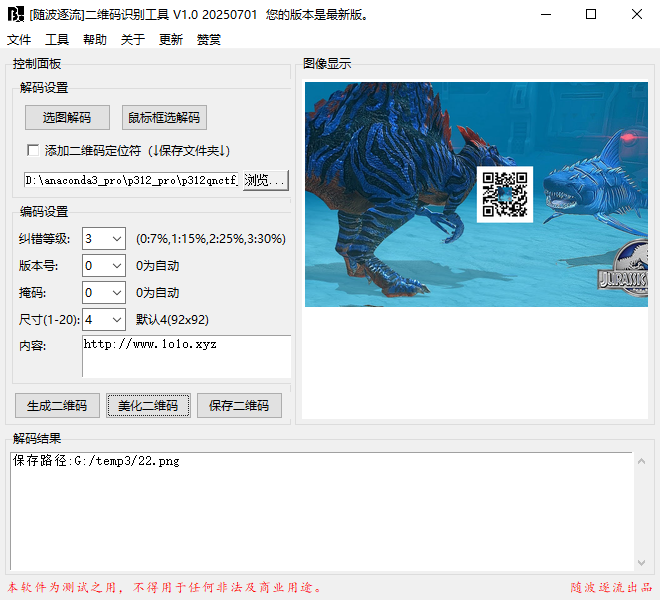Click the result scrollbar down arrow
The height and width of the screenshot is (600, 660).
tap(641, 563)
